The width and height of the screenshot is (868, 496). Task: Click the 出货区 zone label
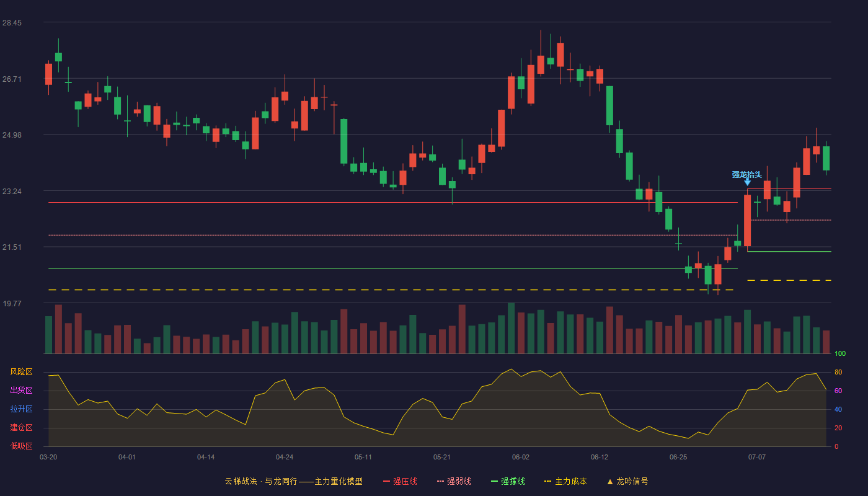coord(21,391)
